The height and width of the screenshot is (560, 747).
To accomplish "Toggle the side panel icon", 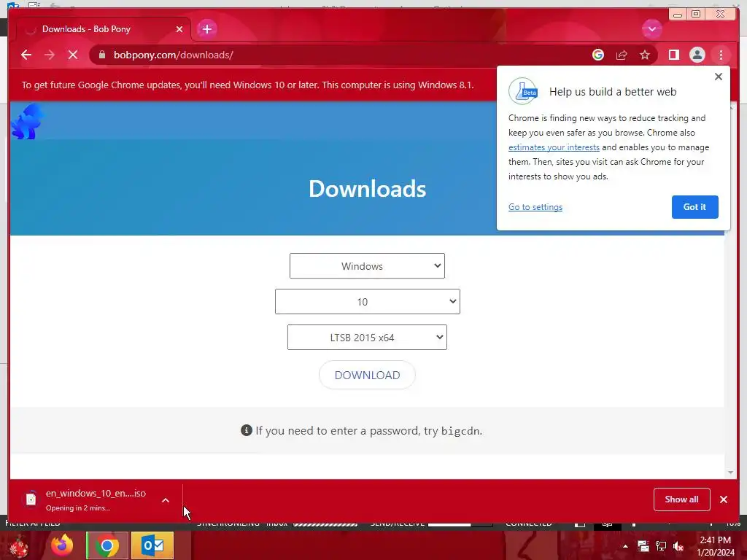I will (x=673, y=55).
